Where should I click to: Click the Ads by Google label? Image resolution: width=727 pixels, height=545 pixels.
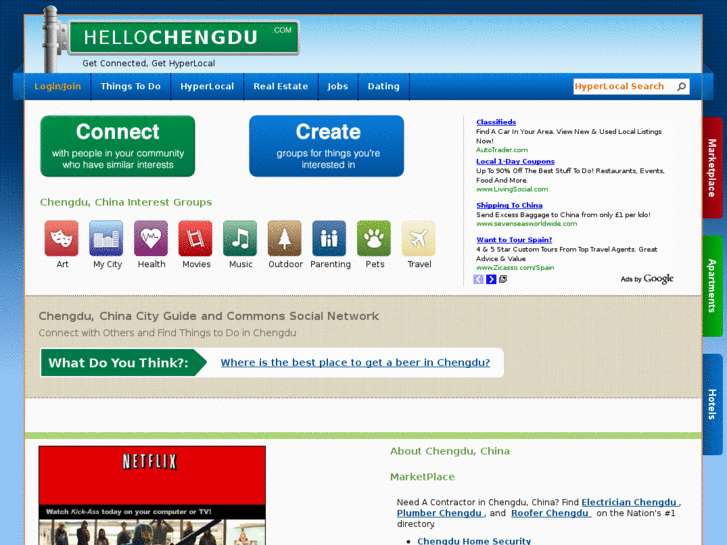pos(647,279)
